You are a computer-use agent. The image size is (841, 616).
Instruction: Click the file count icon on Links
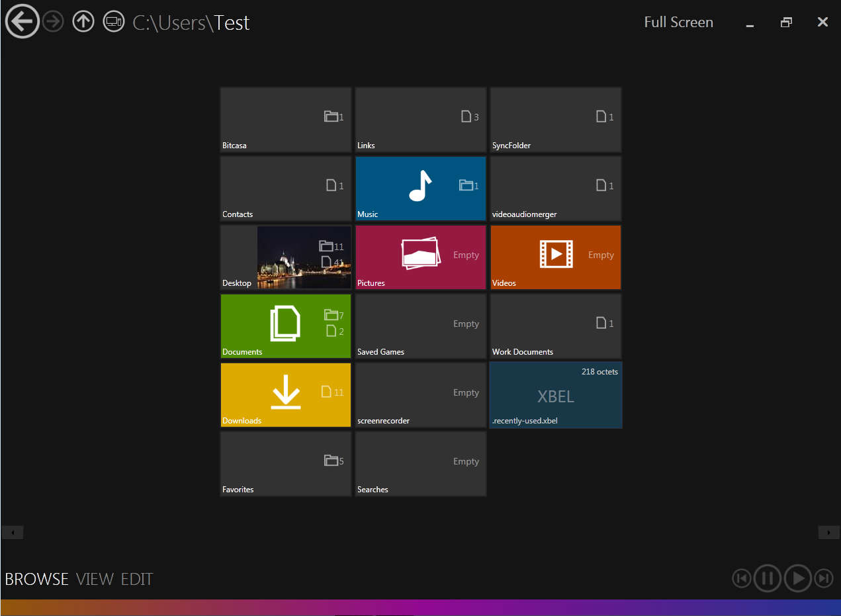click(466, 116)
